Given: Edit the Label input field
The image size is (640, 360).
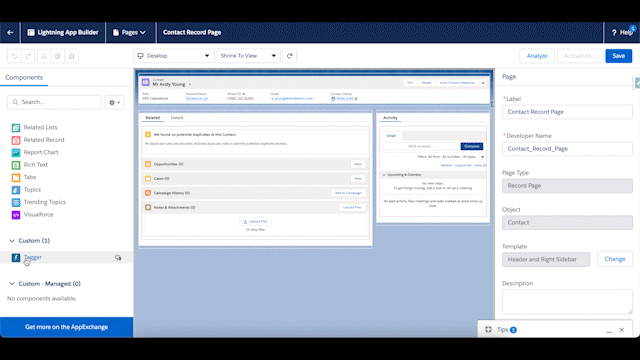Looking at the screenshot, I should coord(567,112).
